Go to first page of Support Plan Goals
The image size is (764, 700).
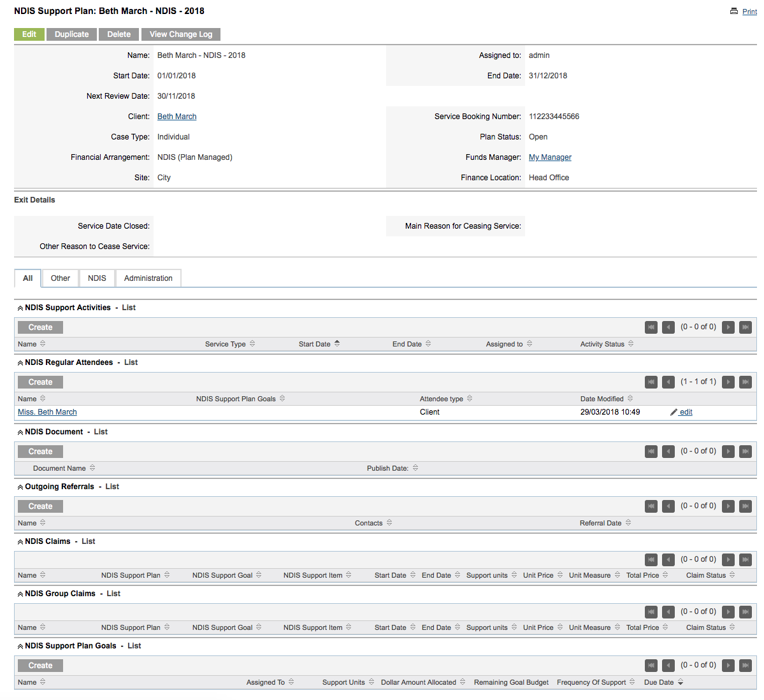(651, 666)
